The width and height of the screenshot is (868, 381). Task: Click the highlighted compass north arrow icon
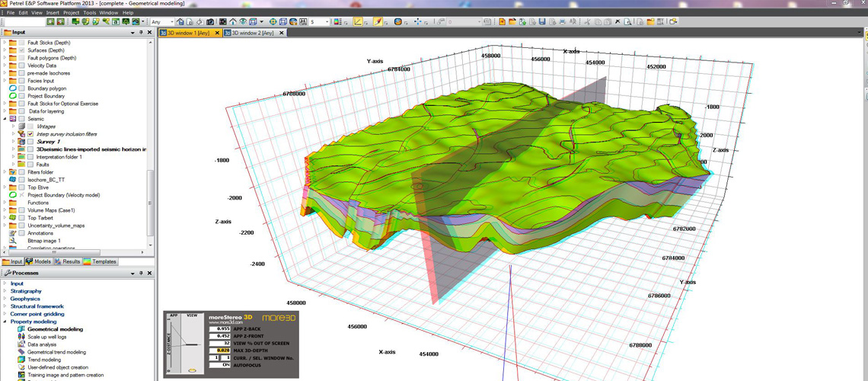378,21
